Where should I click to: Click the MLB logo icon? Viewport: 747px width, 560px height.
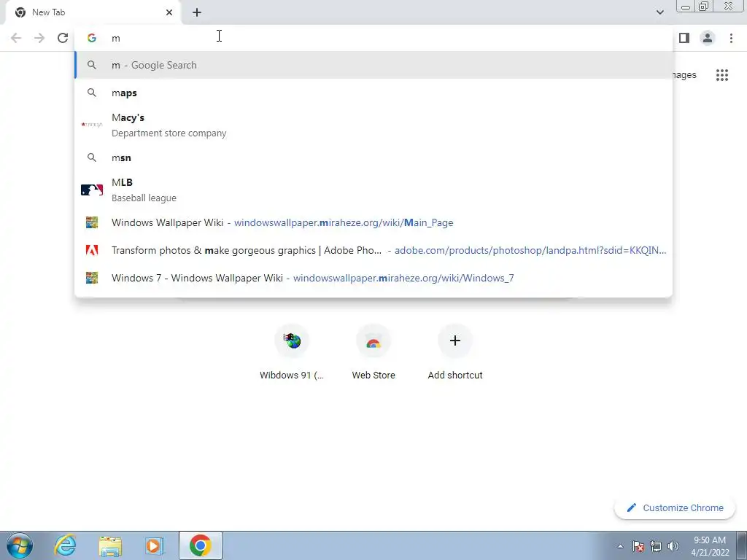tap(92, 190)
